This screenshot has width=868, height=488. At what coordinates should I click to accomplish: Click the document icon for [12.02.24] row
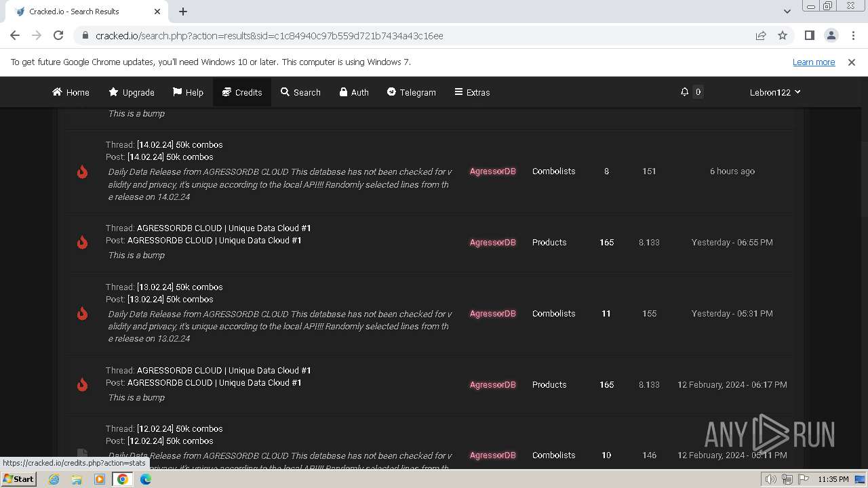[x=82, y=453]
